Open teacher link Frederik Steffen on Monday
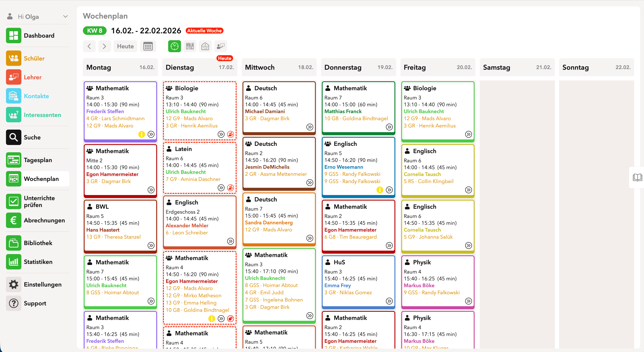 [x=105, y=111]
